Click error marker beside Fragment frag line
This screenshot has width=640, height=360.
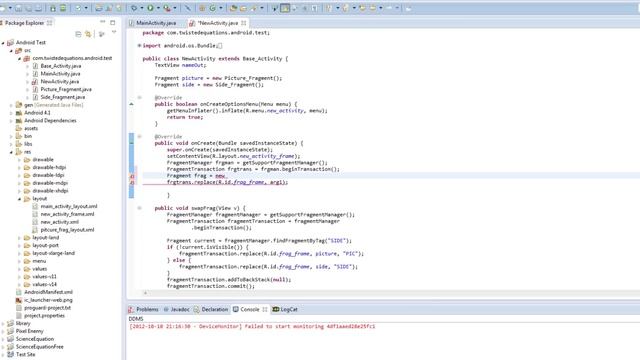[x=132, y=176]
